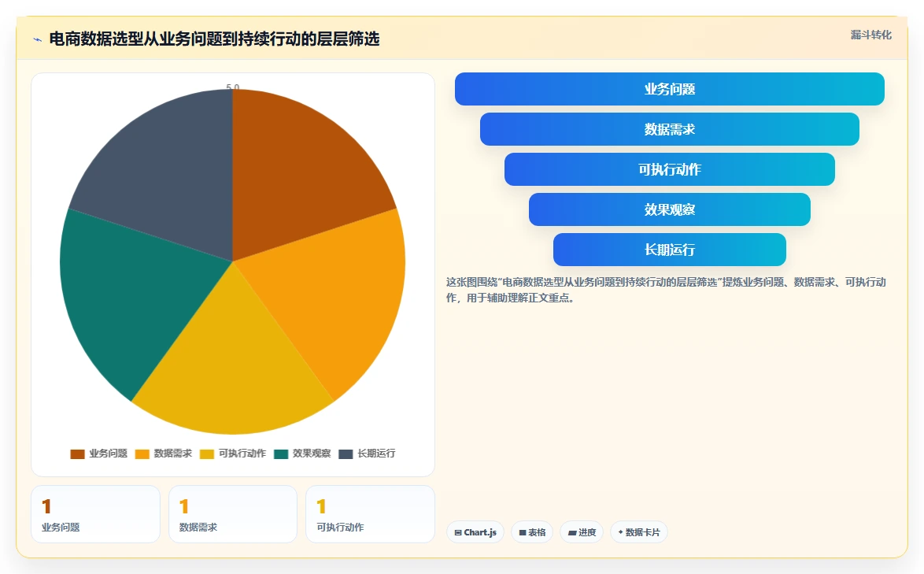Screen dimensions: 924x574
Task: Open the 业务问题 stat card
Action: (x=95, y=514)
